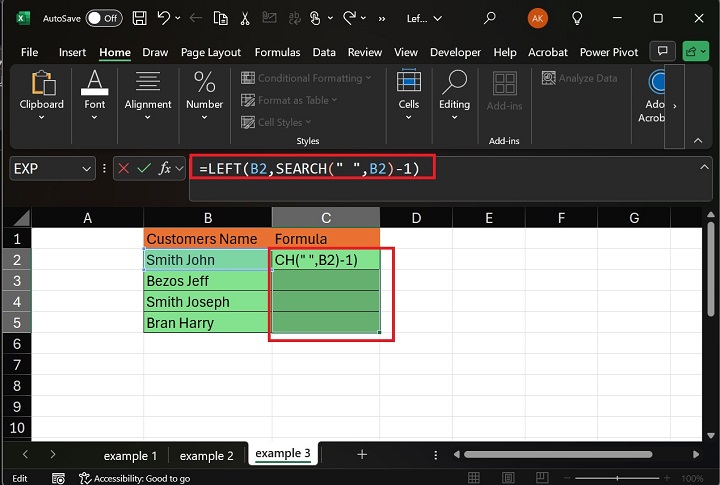The height and width of the screenshot is (485, 720).
Task: Click the macro recording status bar icon
Action: point(58,479)
